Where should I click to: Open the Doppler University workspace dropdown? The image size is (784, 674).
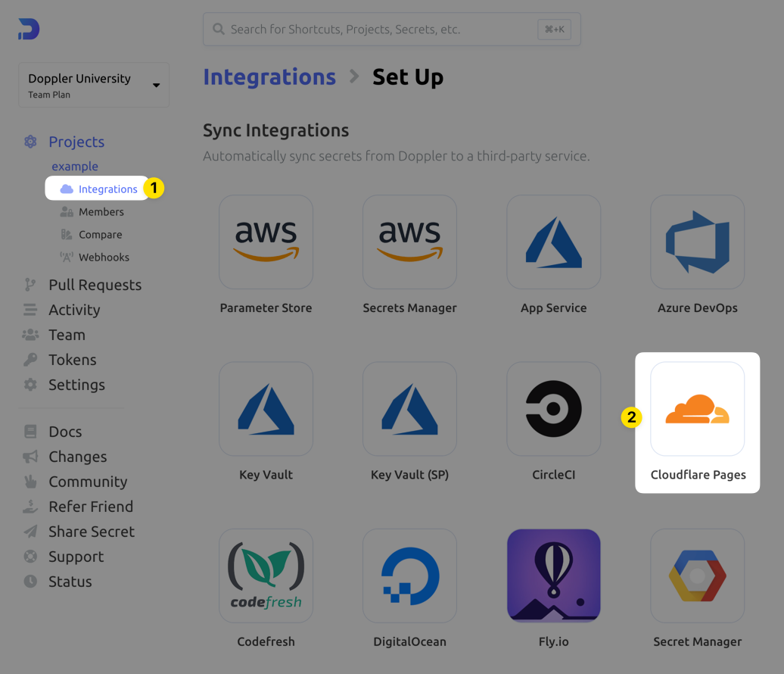point(94,85)
